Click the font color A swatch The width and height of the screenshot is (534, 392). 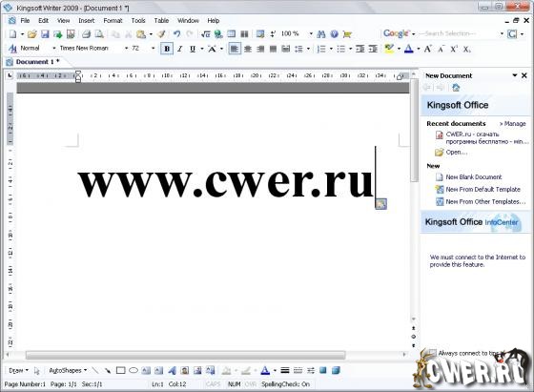point(409,49)
